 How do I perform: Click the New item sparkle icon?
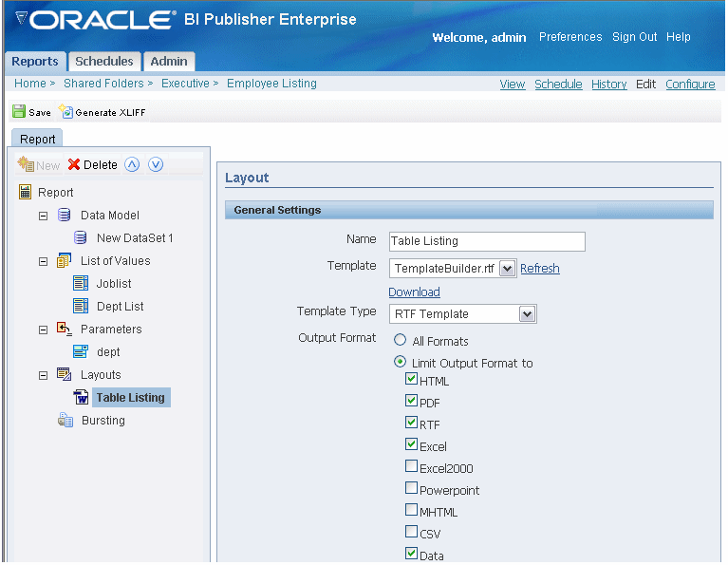pos(26,164)
